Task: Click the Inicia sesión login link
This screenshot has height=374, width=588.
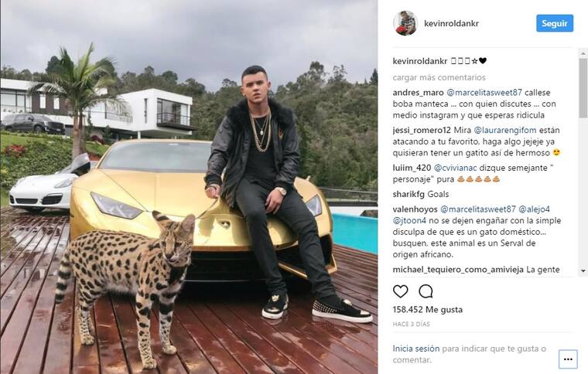Action: [416, 348]
